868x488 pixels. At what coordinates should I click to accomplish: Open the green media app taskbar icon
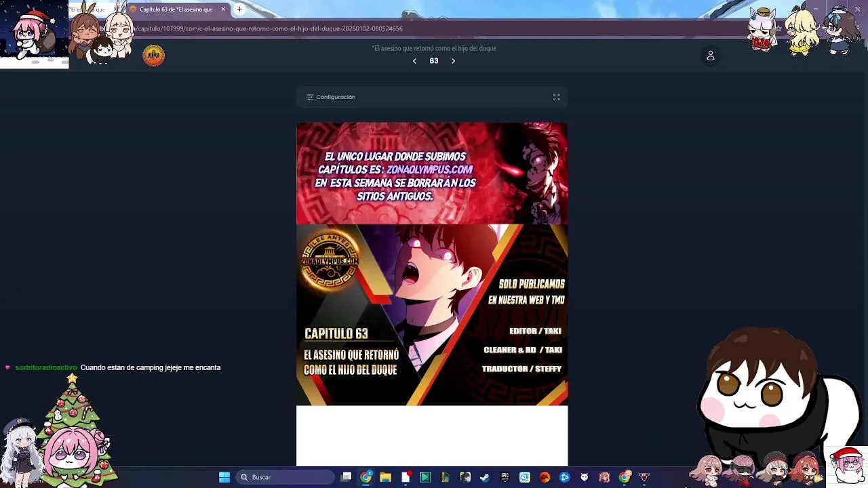(x=425, y=477)
